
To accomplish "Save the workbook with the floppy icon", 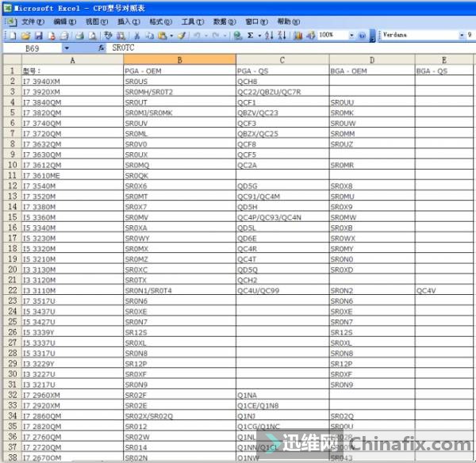I will click(x=39, y=36).
